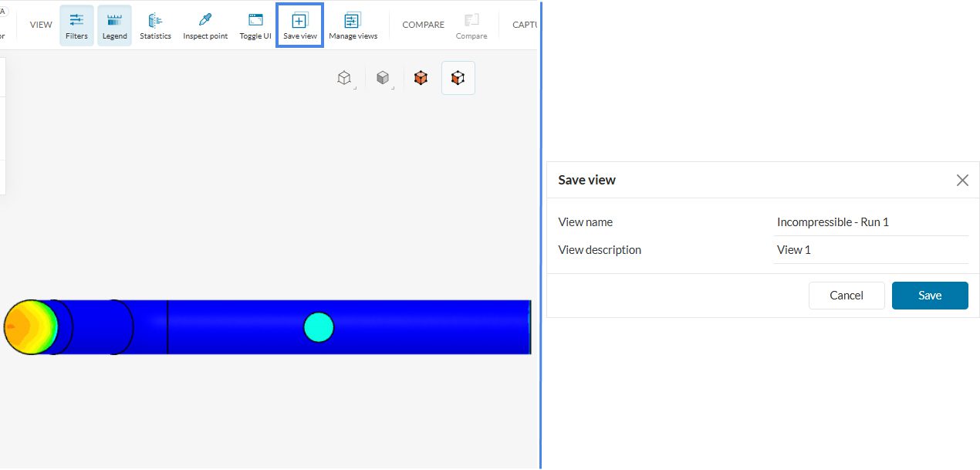980x470 pixels.
Task: Click the View description input field
Action: point(870,250)
